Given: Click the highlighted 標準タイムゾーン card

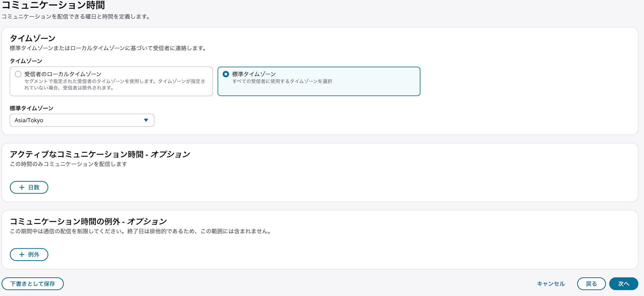Looking at the screenshot, I should click(x=319, y=81).
